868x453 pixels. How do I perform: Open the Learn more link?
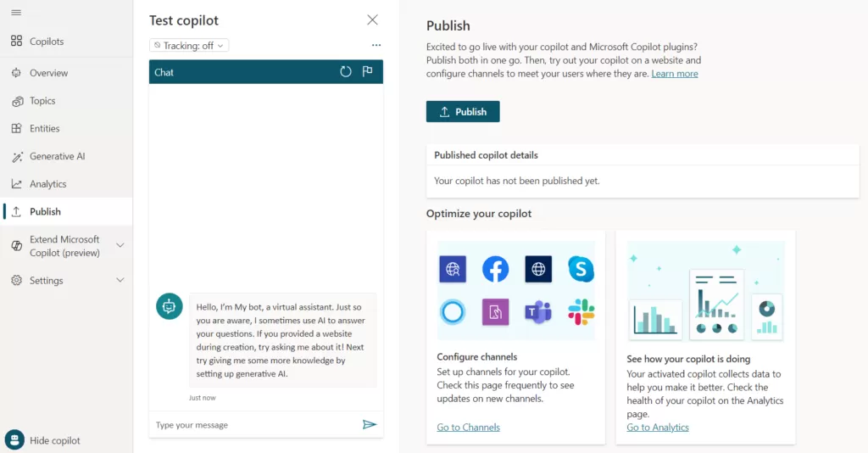point(675,74)
